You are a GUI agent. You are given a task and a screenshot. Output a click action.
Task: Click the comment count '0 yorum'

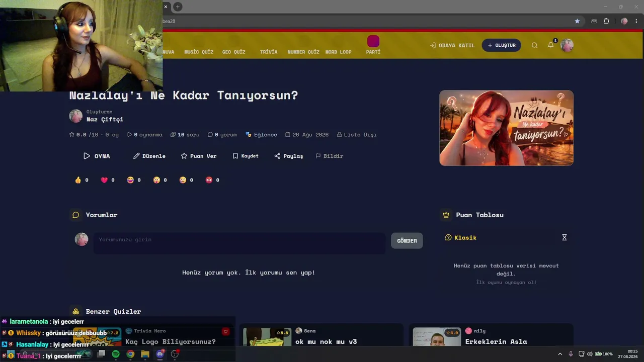click(x=222, y=135)
